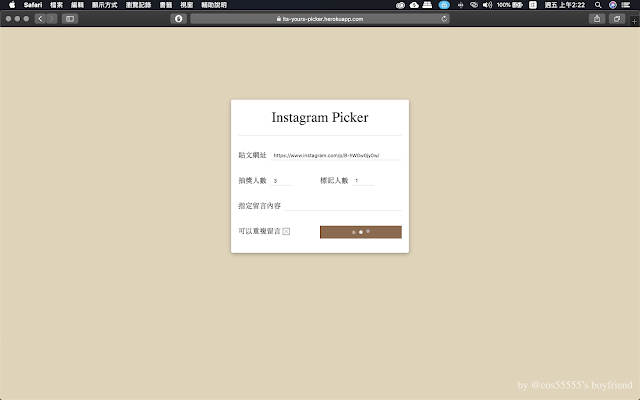Open Notification Center list icon
Viewport: 640px width, 400px height.
click(x=626, y=5)
